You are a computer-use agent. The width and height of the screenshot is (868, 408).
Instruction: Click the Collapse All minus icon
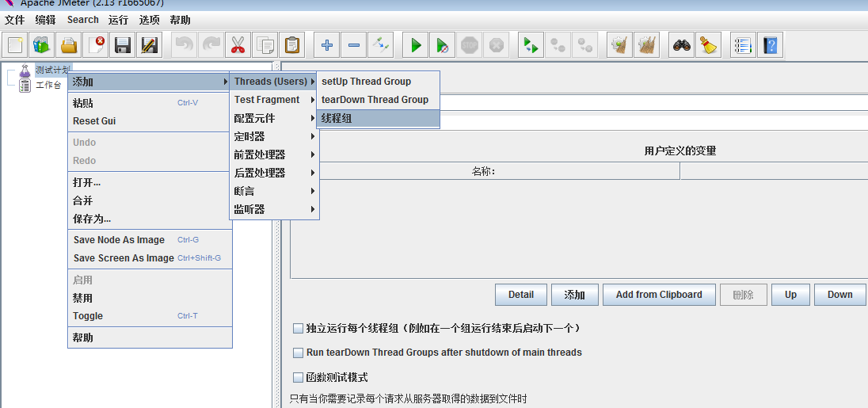(353, 45)
